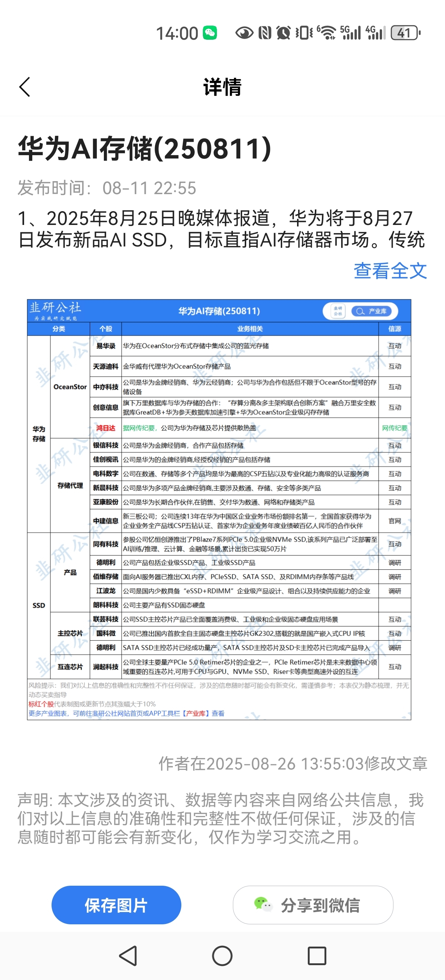Tap the article title 华为AI存储(250811)

point(145,148)
